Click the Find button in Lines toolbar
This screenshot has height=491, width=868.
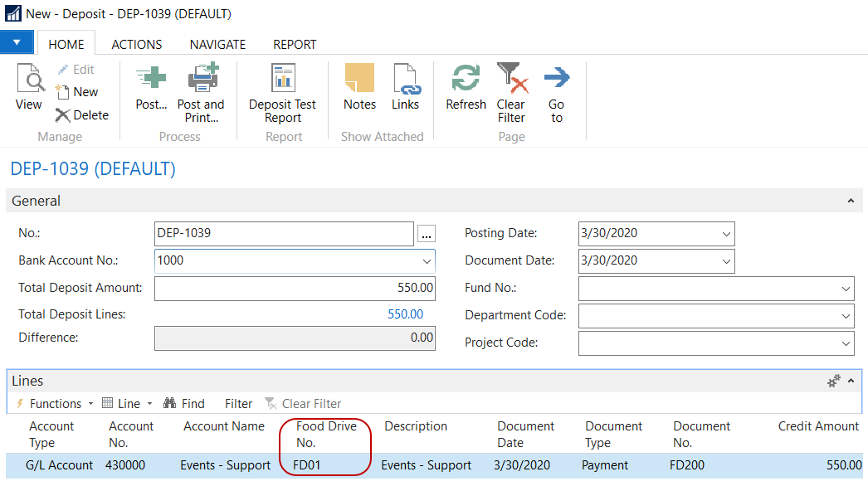click(184, 404)
